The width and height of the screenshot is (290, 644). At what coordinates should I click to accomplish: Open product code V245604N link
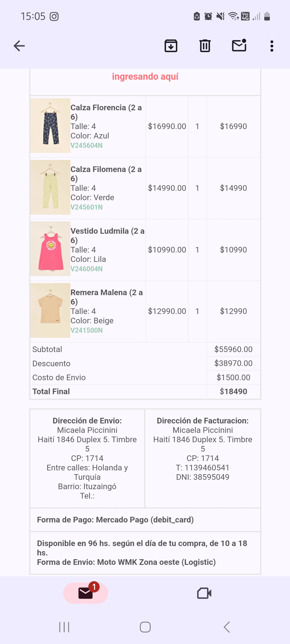tap(86, 145)
